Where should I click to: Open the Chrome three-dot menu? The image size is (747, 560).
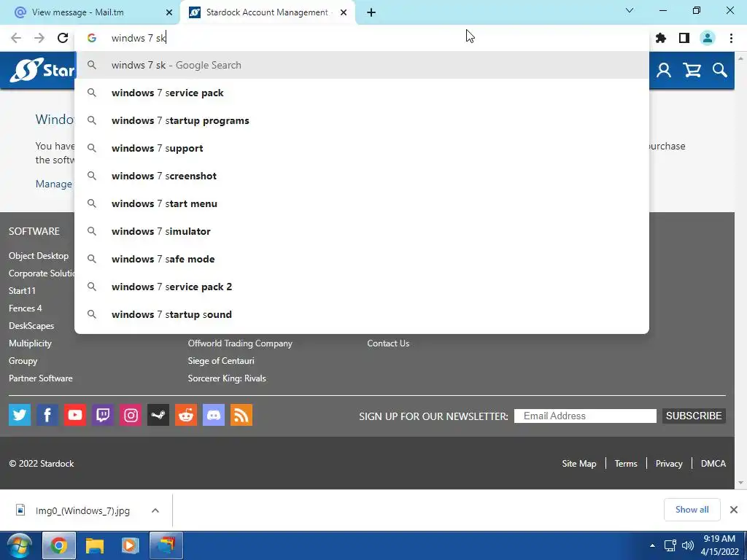731,38
